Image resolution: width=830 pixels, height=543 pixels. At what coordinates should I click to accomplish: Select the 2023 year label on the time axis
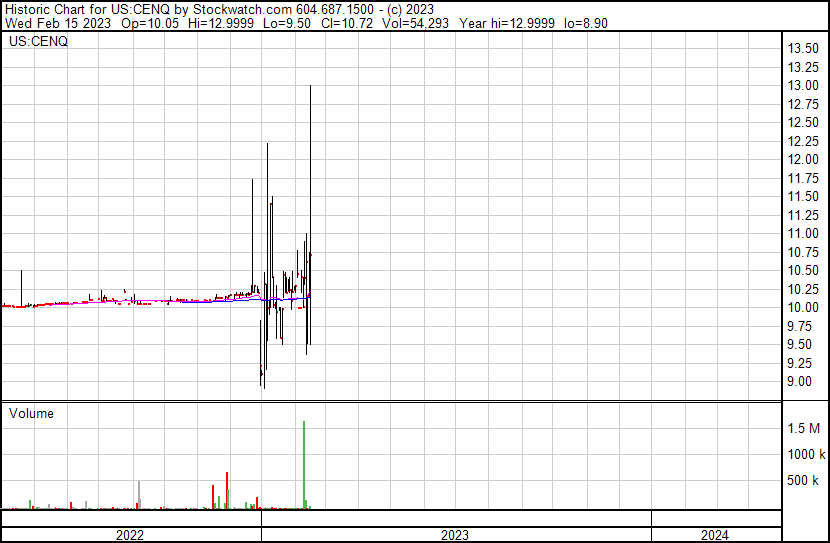455,535
